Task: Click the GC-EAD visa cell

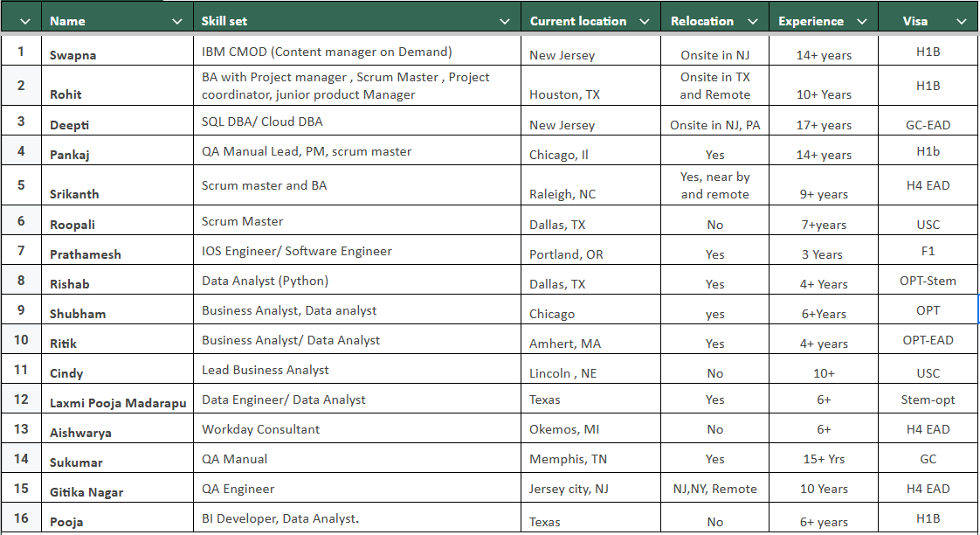Action: 928,125
